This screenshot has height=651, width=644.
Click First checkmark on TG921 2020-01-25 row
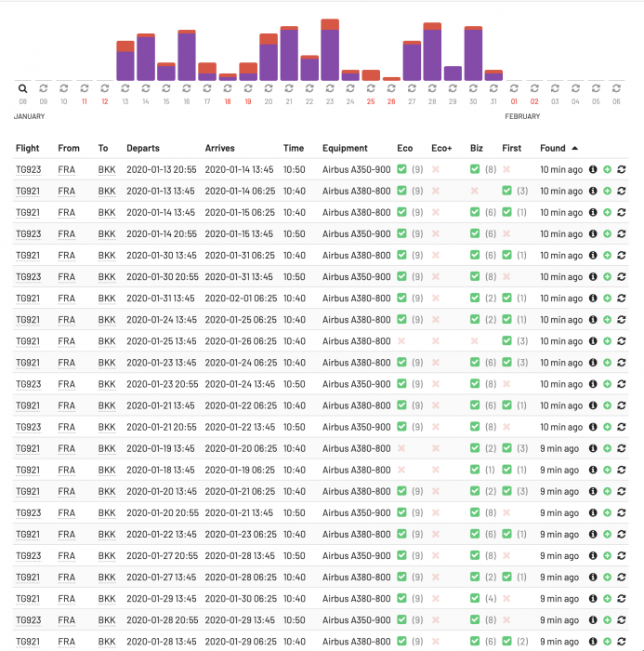coord(507,341)
